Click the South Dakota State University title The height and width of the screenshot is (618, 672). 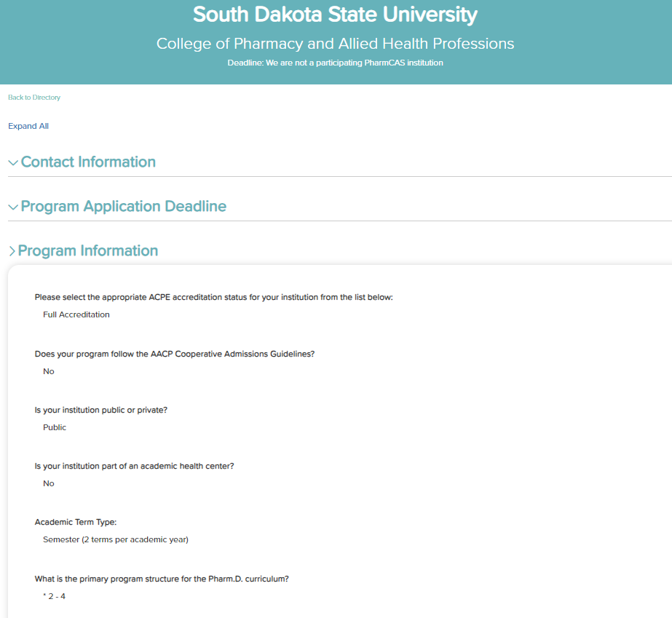point(336,15)
